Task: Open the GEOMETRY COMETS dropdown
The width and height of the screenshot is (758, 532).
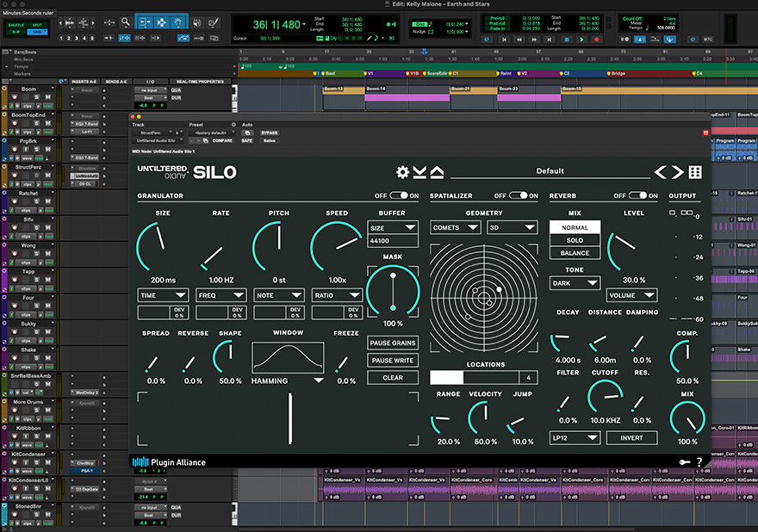Action: pyautogui.click(x=455, y=226)
